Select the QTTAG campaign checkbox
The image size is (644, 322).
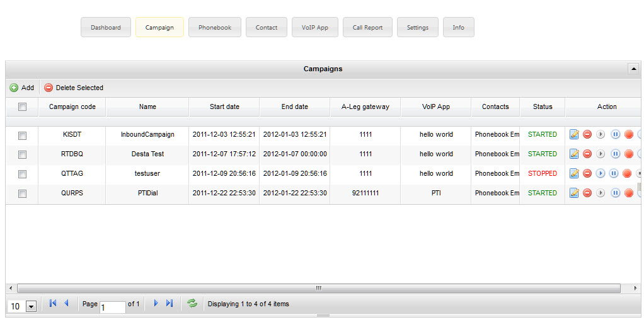click(22, 174)
